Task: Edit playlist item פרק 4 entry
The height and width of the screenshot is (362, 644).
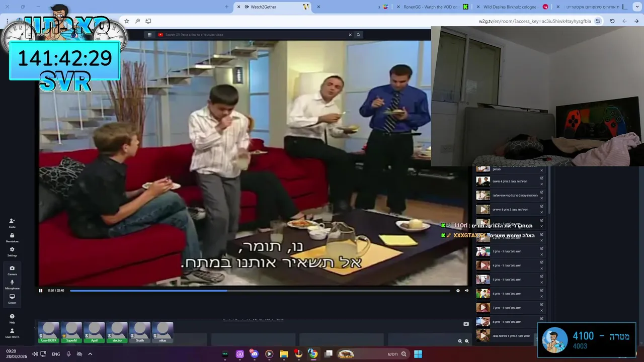Action: [542, 262]
